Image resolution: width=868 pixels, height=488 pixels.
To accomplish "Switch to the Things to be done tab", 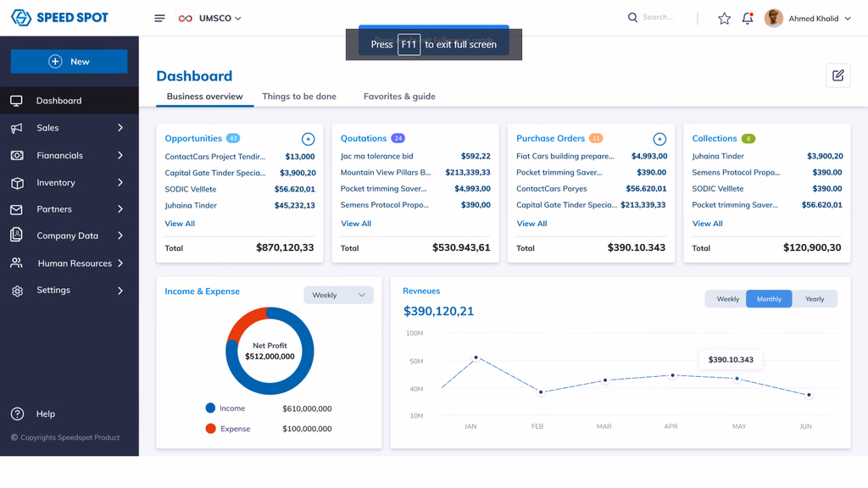I will click(299, 97).
